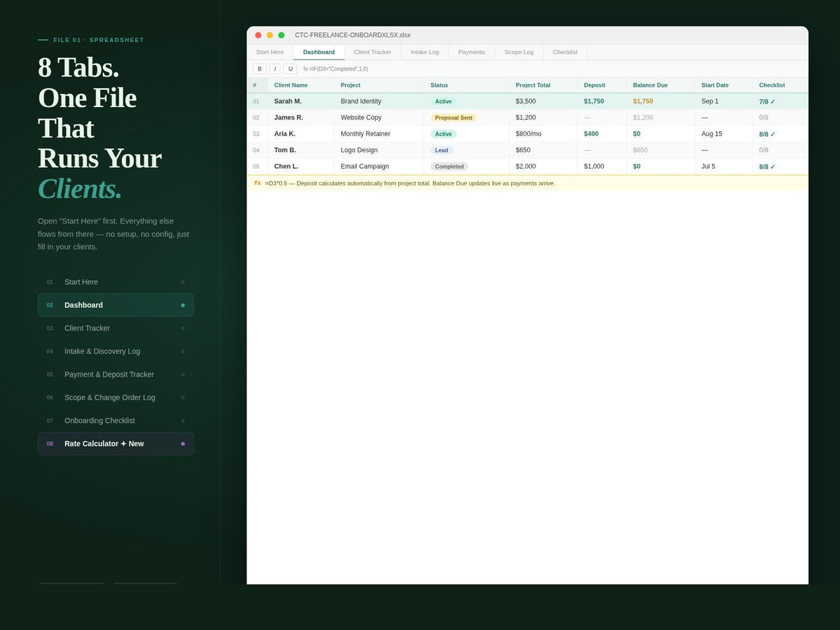
Task: Go to the Checklist tab
Action: 565,52
